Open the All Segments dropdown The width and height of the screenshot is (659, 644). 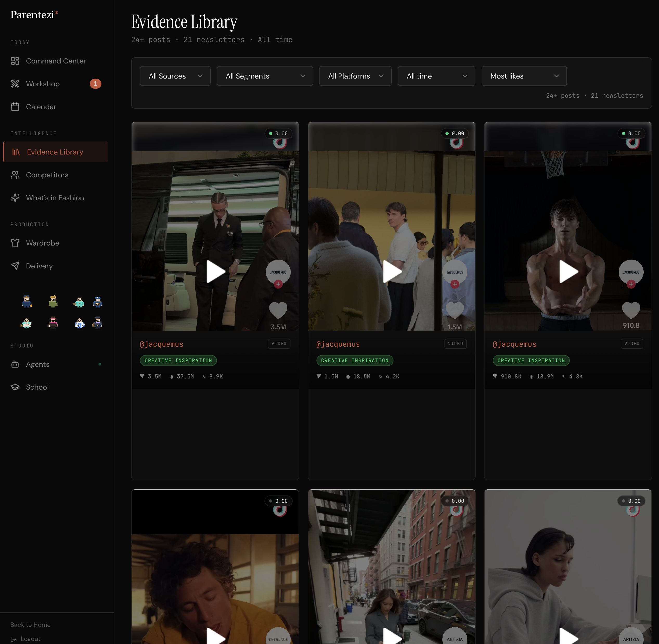click(x=265, y=76)
